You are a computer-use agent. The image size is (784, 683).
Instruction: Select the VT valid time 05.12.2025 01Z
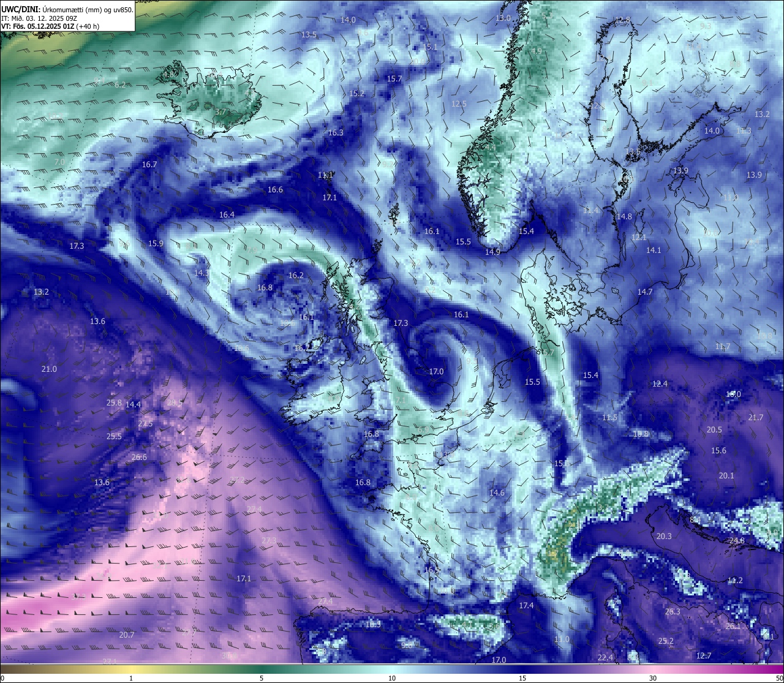(x=50, y=26)
